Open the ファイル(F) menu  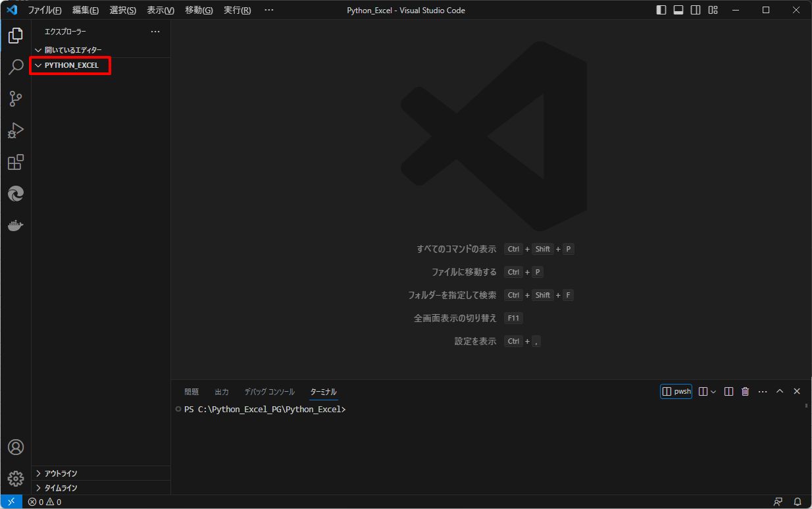[x=45, y=10]
